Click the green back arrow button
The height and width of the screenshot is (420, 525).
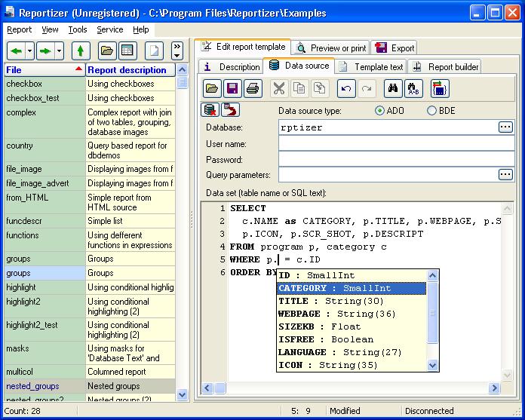16,51
